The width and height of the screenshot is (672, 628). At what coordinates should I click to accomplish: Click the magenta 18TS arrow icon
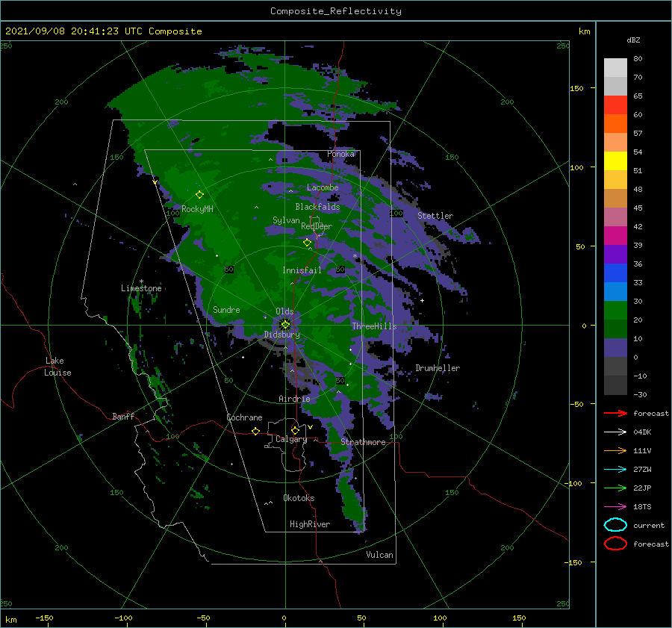pos(615,507)
